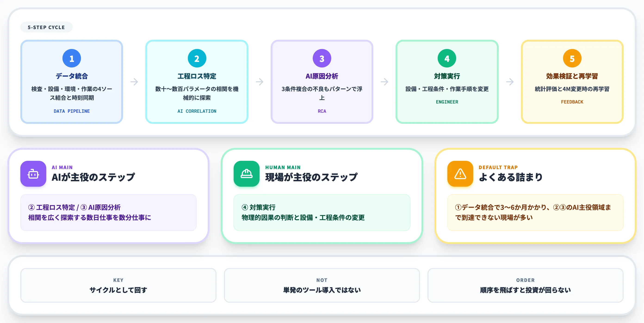
Task: Click the FEEDBACK label
Action: click(572, 102)
